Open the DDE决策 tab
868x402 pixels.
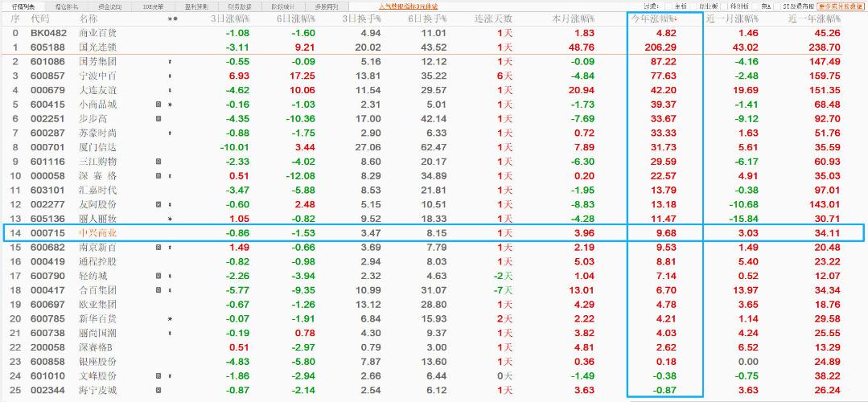coord(152,6)
